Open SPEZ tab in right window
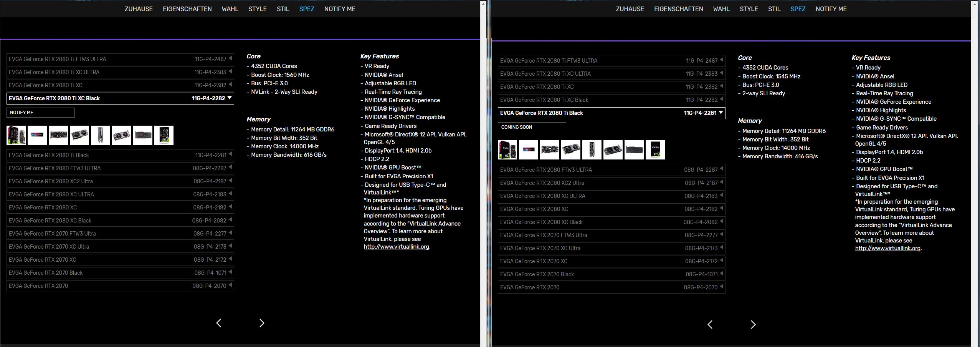Image resolution: width=980 pixels, height=347 pixels. (798, 9)
